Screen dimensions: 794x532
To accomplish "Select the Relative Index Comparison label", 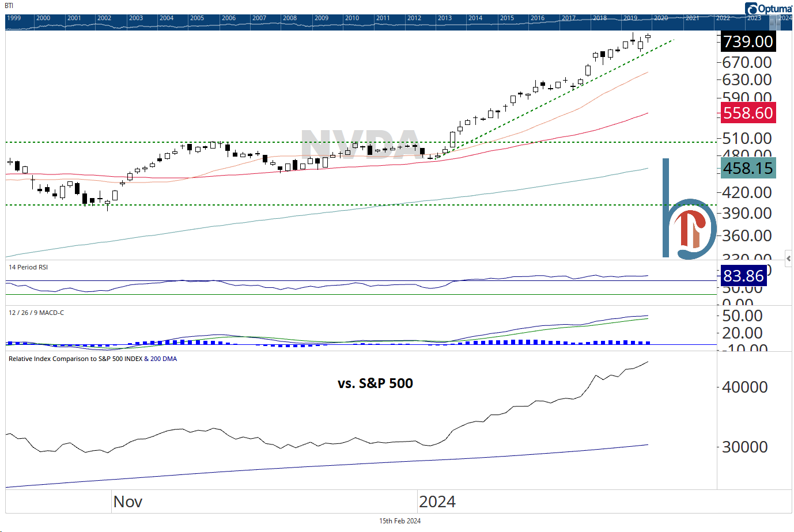I will click(93, 359).
